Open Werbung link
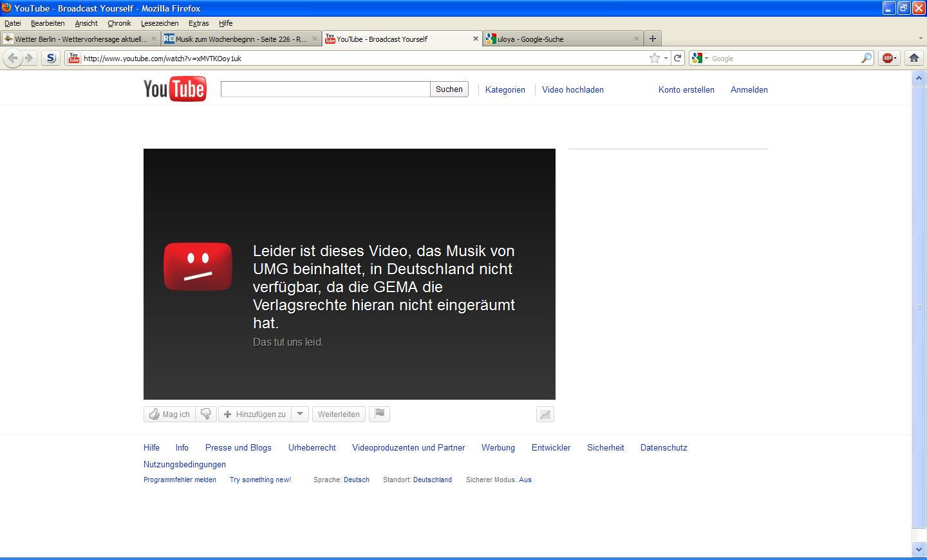Viewport: 927px width, 560px height. 498,447
